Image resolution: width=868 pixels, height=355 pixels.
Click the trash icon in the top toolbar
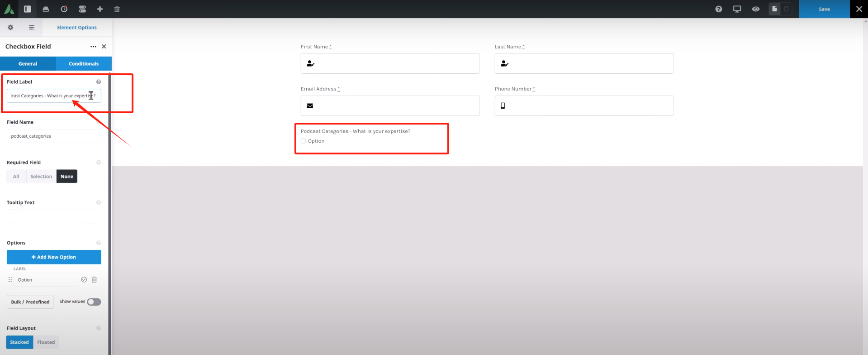click(x=117, y=9)
